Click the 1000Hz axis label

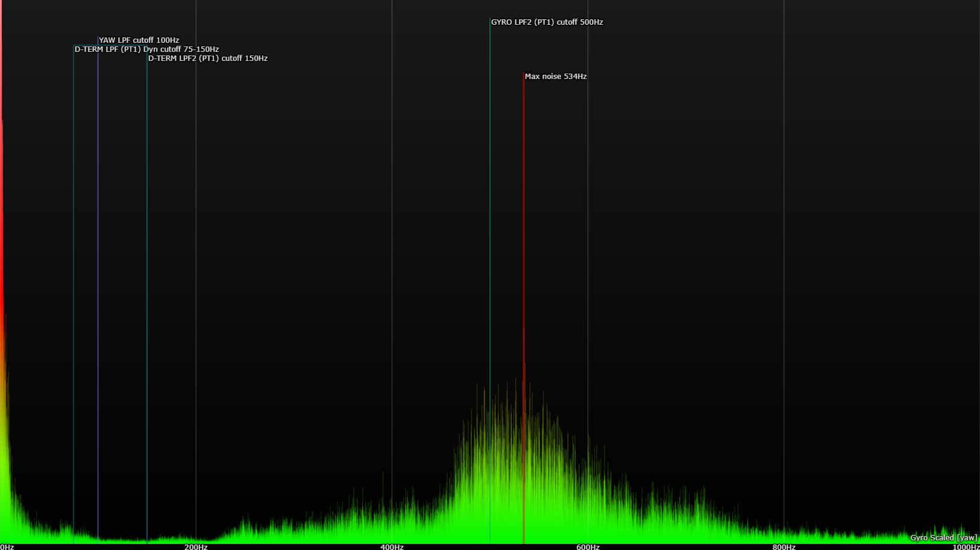click(x=966, y=546)
